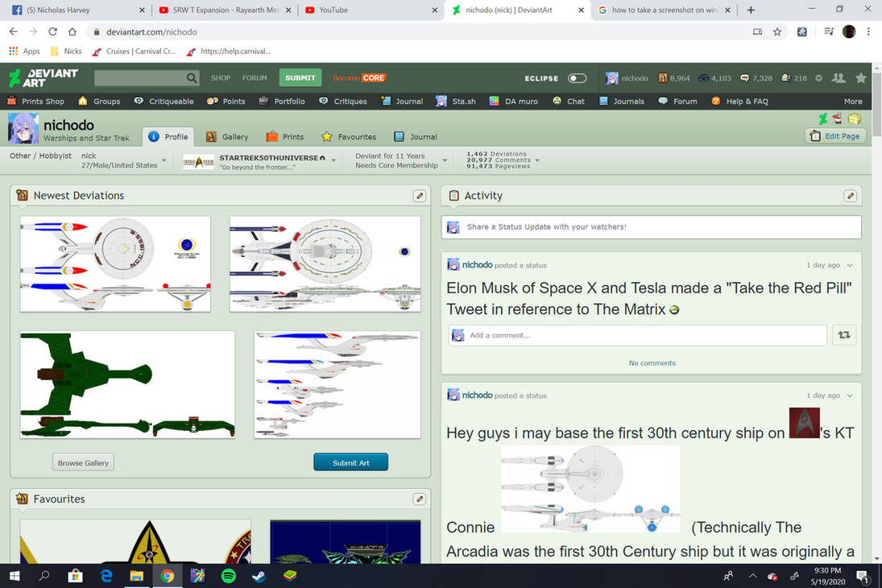
Task: Switch to the Favourites tab
Action: pyautogui.click(x=349, y=137)
